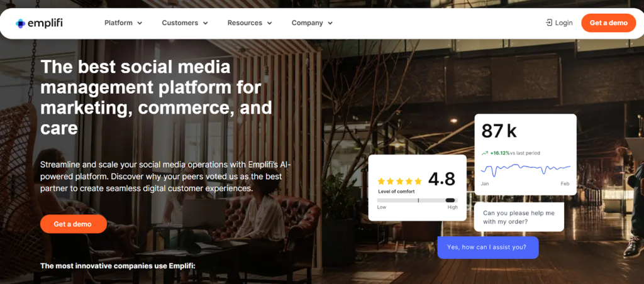Viewport: 644px width, 284px height.
Task: Click the 'Can you please help me' chat bubble
Action: click(519, 217)
